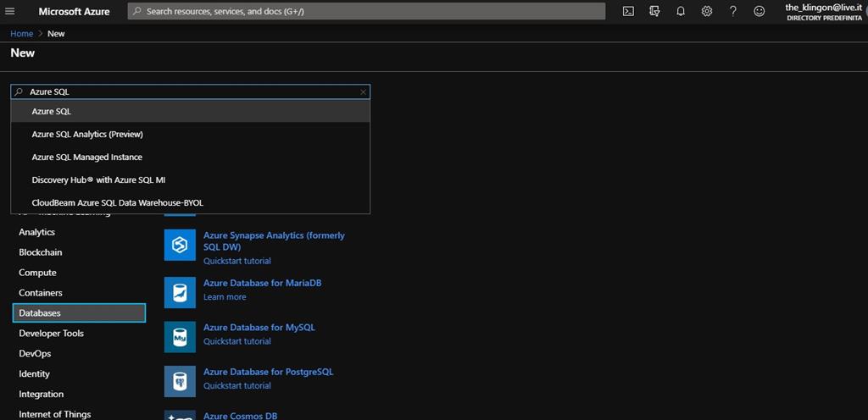Focus the global search resources box
The image size is (868, 420).
366,11
